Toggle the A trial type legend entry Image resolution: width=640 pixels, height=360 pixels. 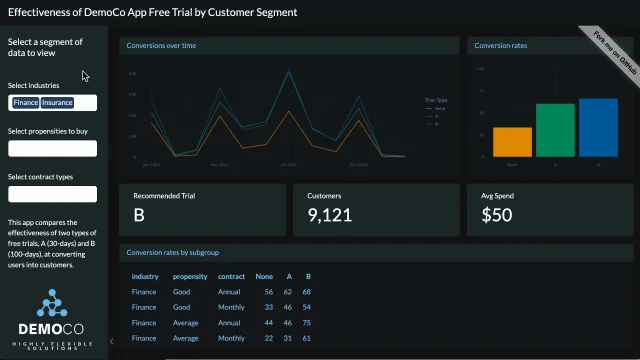click(x=432, y=116)
